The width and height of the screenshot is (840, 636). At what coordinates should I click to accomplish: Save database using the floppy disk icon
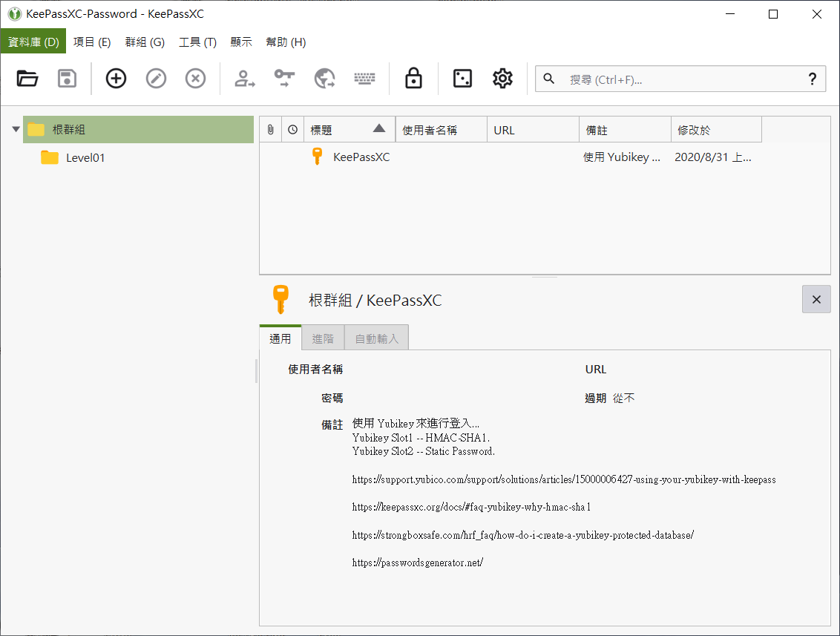[x=67, y=79]
